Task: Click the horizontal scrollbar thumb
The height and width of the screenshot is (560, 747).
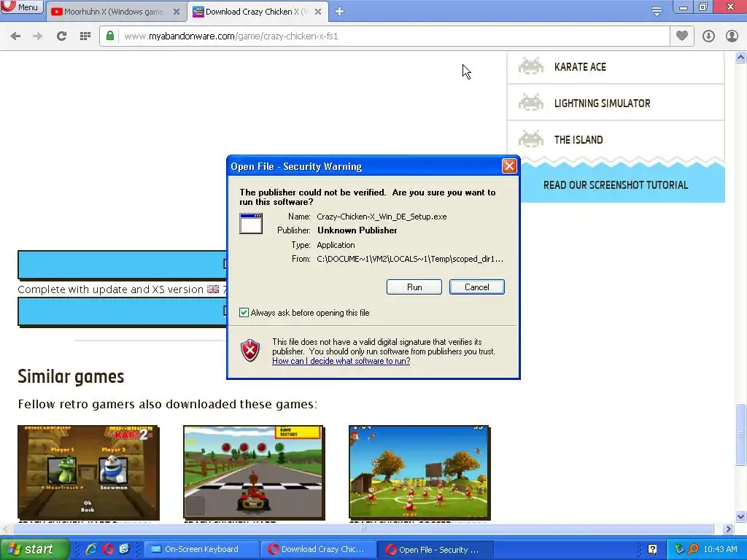Action: (x=363, y=529)
